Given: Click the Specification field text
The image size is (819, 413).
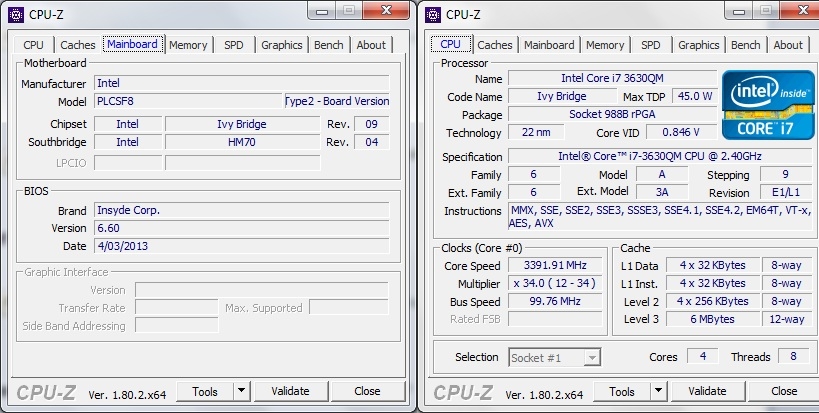Looking at the screenshot, I should point(660,156).
